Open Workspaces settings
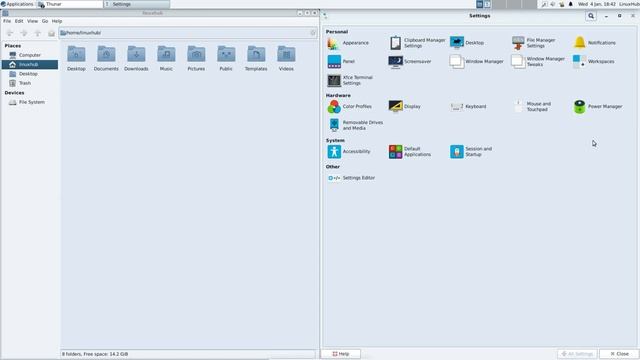 click(593, 61)
